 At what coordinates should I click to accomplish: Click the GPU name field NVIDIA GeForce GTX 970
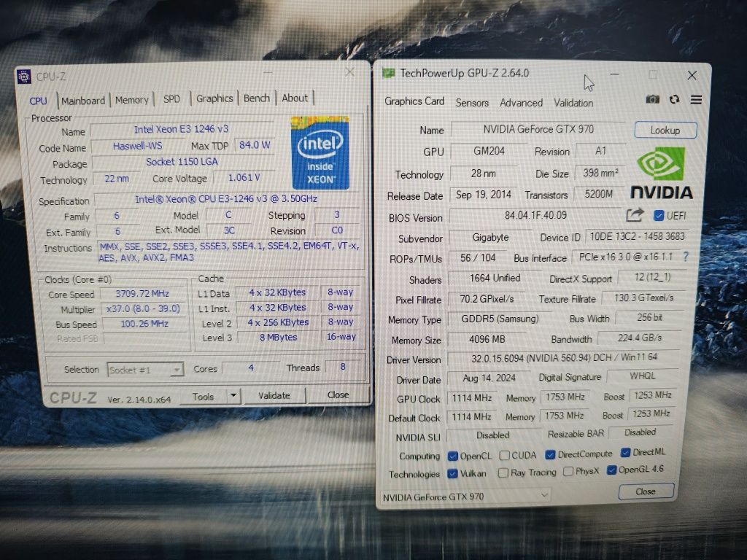(538, 129)
